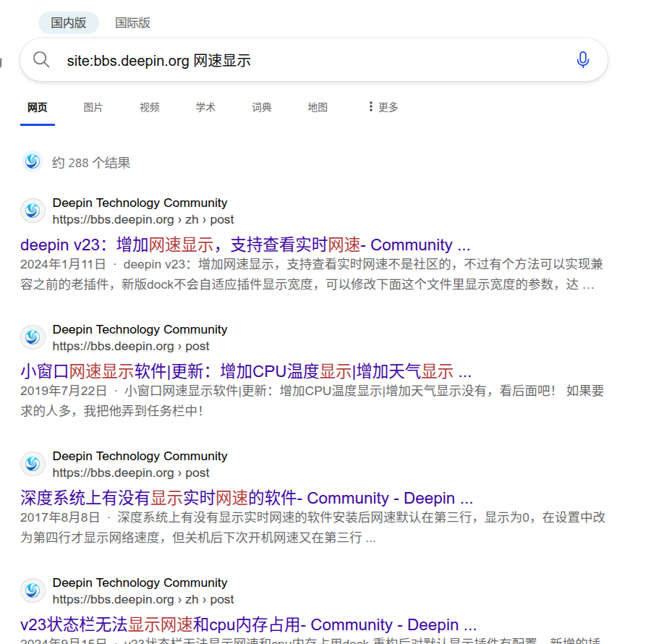Open result 小窗口网速显示软件|更新
This screenshot has height=644, width=651.
246,372
